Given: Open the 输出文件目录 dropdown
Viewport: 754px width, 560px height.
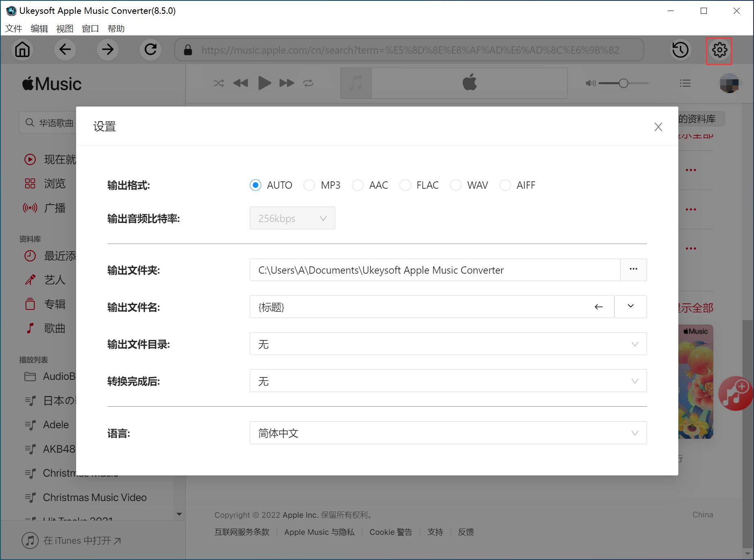Looking at the screenshot, I should [x=448, y=344].
